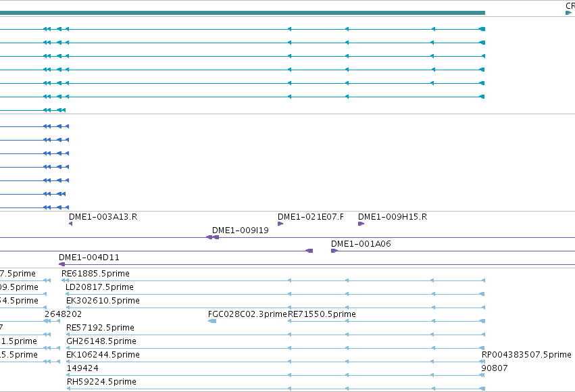575x392 pixels.
Task: Select the light-blue block glyph beside FGC028C02.3prime
Action: (x=212, y=321)
